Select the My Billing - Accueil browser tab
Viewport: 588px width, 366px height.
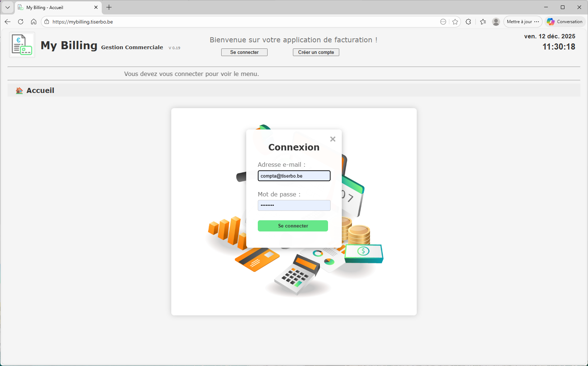point(51,7)
